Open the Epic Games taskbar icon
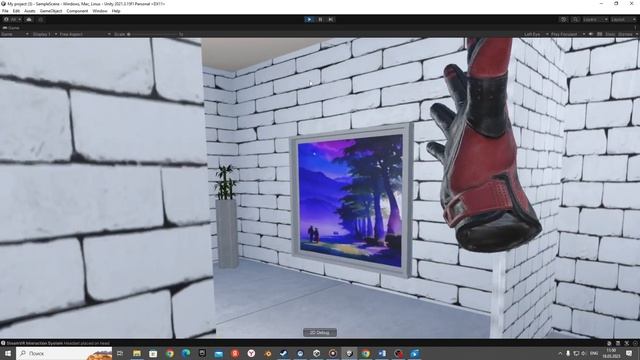Image resolution: width=640 pixels, height=360 pixels. pyautogui.click(x=202, y=353)
